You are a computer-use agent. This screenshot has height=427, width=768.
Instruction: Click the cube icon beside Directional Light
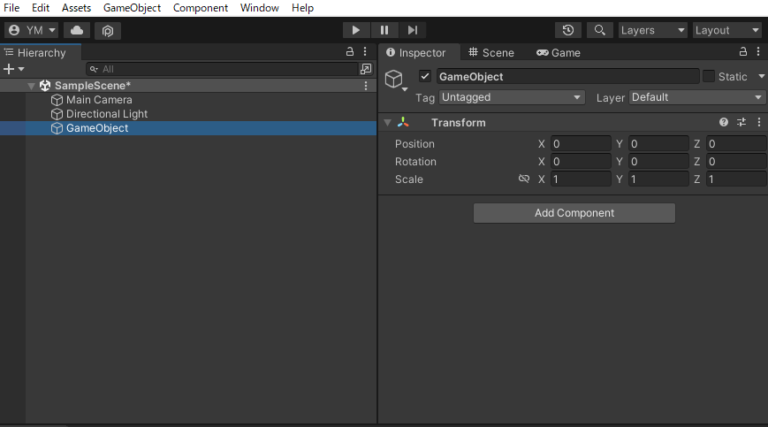[57, 114]
